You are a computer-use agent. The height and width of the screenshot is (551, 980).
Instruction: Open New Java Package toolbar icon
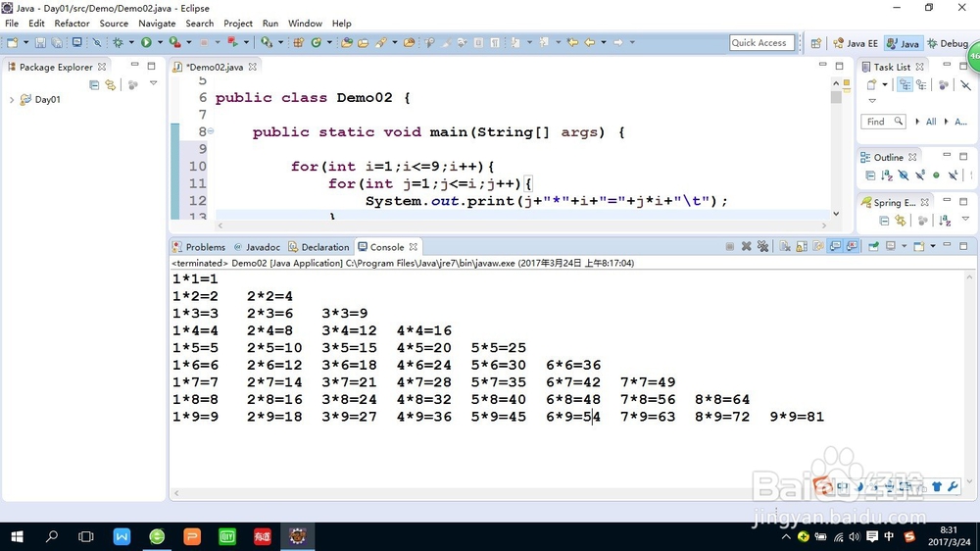tap(298, 42)
